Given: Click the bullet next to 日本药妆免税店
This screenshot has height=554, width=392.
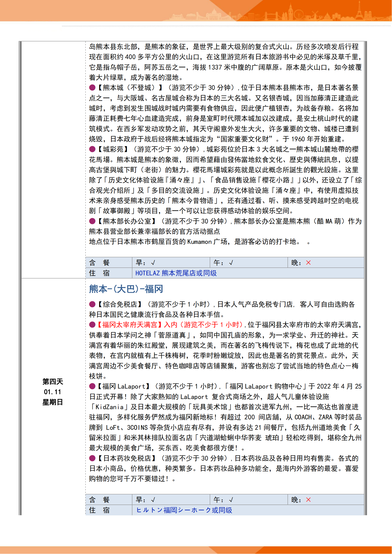Looking at the screenshot, I should (x=92, y=458).
